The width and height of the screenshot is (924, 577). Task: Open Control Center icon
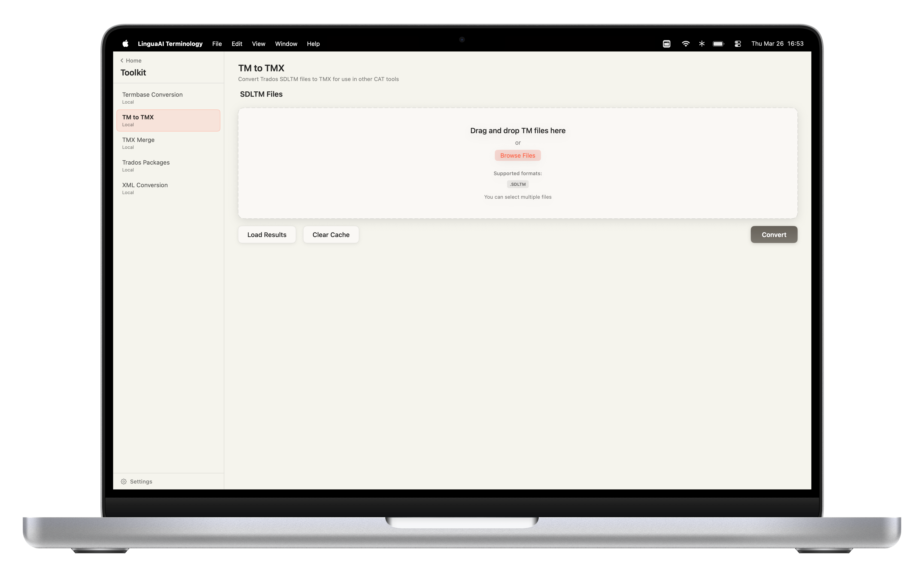click(x=738, y=43)
